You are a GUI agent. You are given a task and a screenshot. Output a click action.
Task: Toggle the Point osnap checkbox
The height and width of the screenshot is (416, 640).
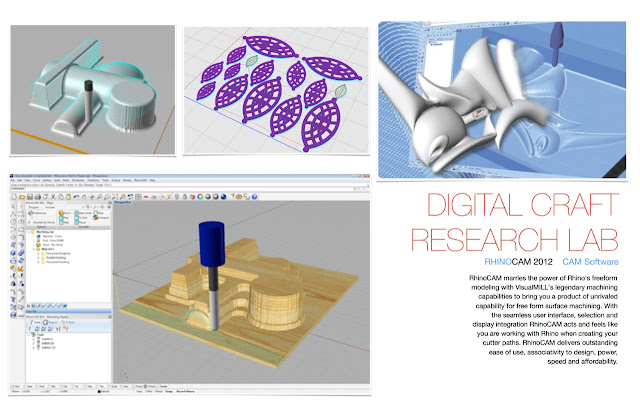(37, 387)
